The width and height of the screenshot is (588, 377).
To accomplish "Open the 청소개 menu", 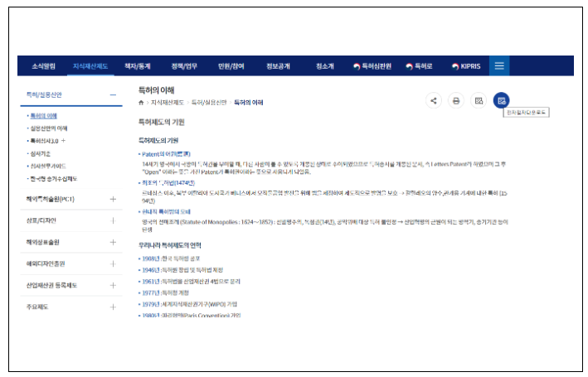I will tap(325, 66).
